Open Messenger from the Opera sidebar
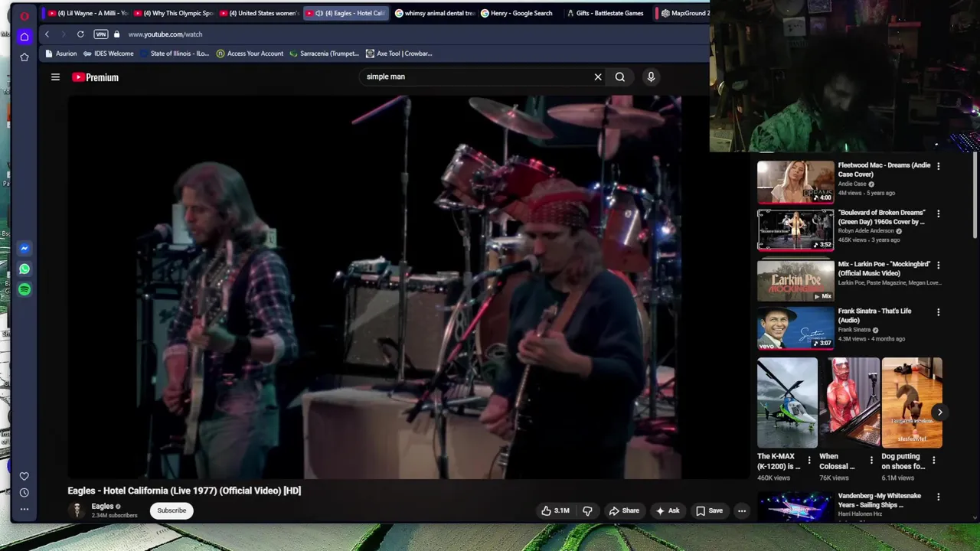Image resolution: width=980 pixels, height=551 pixels. click(24, 248)
